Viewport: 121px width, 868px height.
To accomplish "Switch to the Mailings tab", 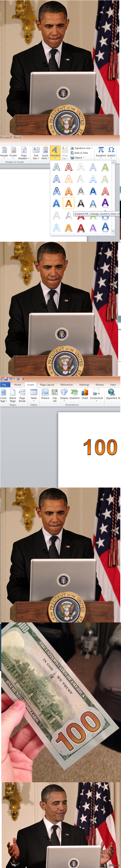I will click(x=84, y=385).
